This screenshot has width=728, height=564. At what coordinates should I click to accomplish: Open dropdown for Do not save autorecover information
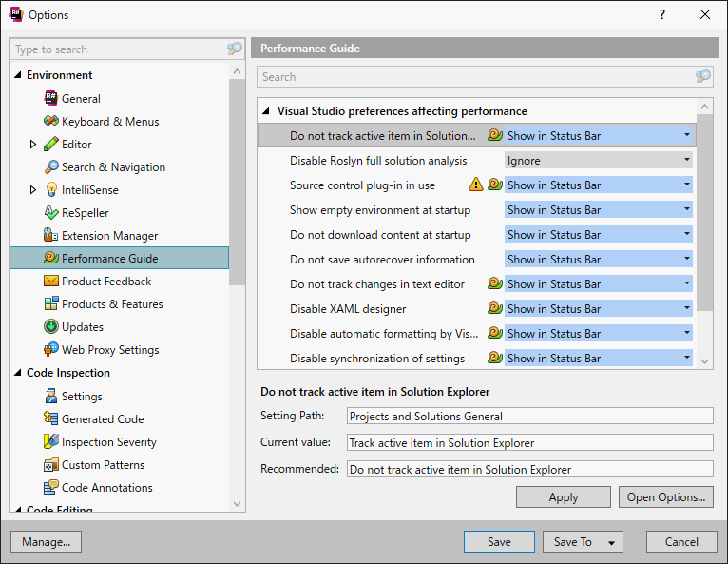pos(687,259)
